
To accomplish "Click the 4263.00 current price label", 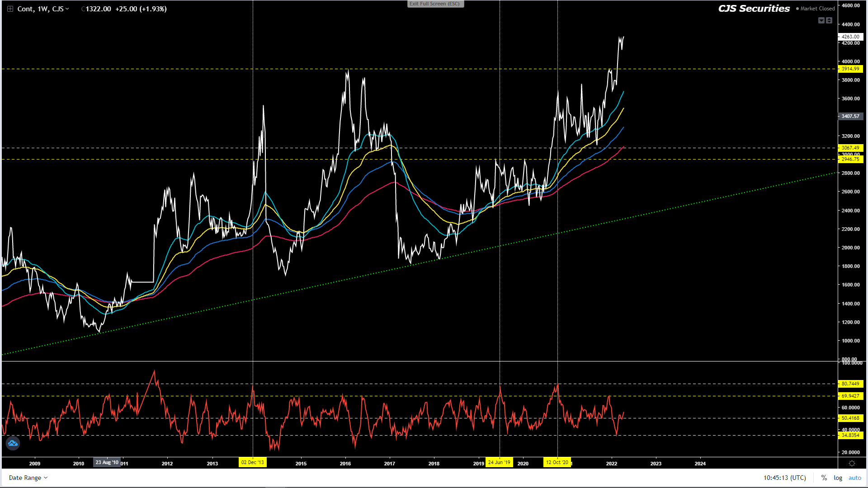I will [850, 37].
